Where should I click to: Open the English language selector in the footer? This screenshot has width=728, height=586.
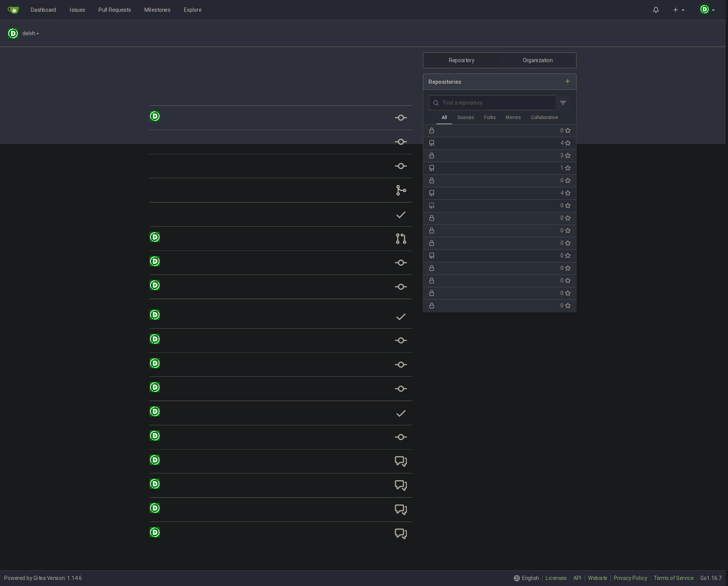pos(526,578)
